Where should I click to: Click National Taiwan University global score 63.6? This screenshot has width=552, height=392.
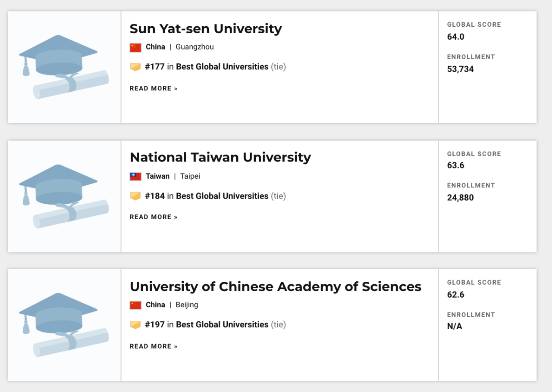[x=455, y=165]
